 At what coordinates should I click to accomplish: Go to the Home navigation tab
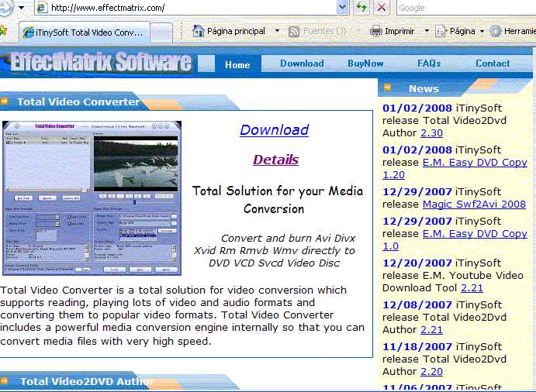click(237, 64)
